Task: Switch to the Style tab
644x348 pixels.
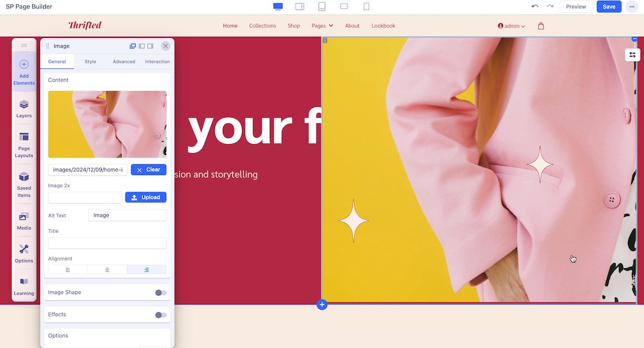Action: pos(90,62)
